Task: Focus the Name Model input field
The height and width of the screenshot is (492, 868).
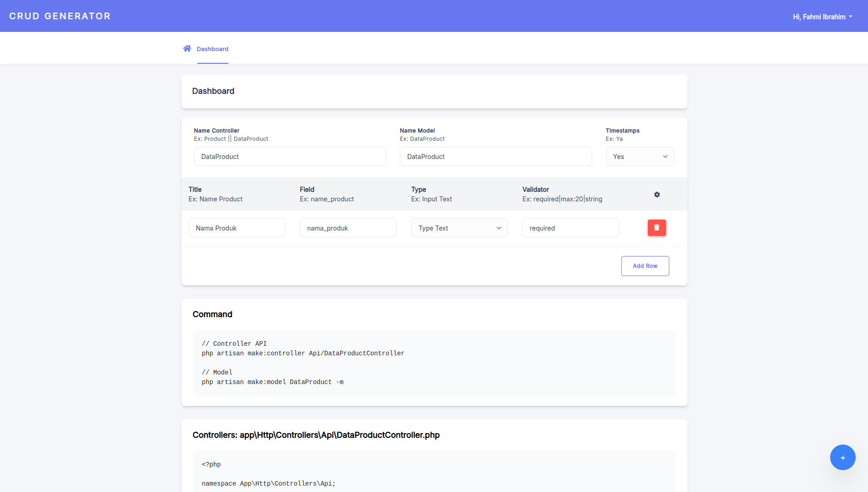Action: tap(496, 157)
